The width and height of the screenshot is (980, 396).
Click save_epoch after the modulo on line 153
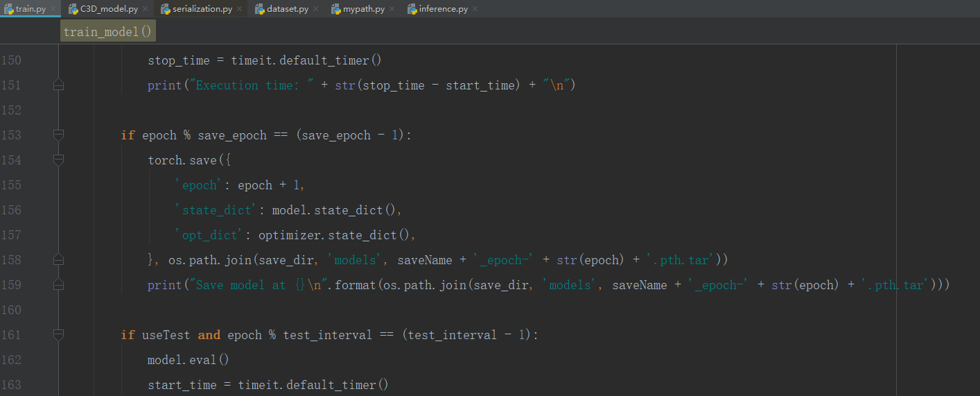[x=232, y=135]
